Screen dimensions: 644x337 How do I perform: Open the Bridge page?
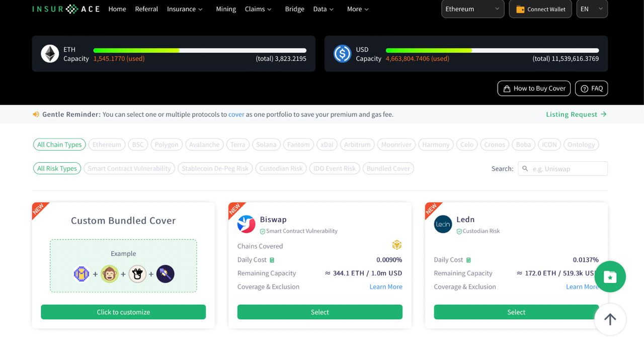294,9
